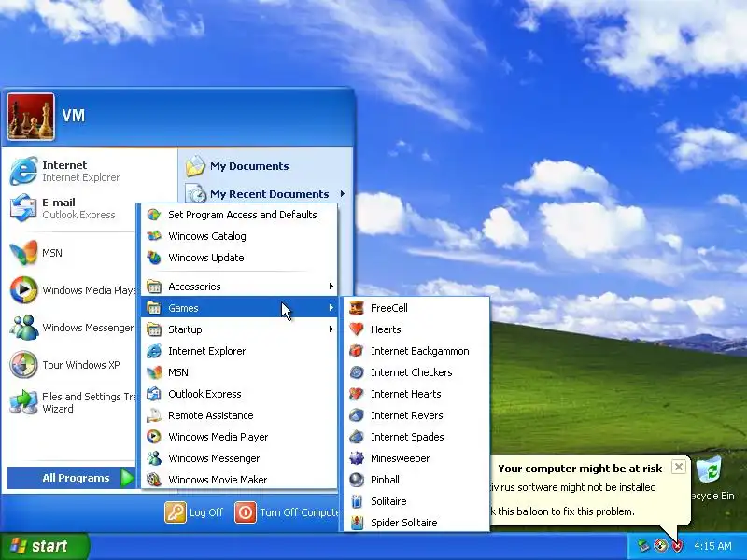Close the computer at risk balloon

pos(679,467)
